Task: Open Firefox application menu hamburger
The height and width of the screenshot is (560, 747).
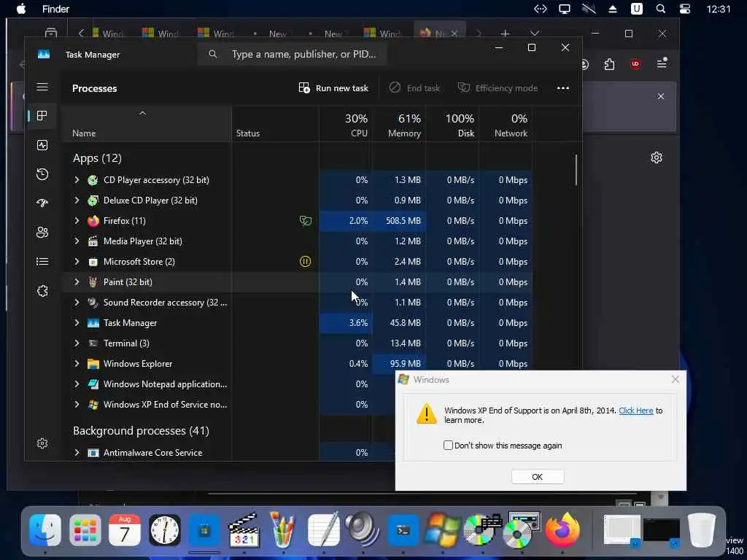Action: (x=662, y=63)
